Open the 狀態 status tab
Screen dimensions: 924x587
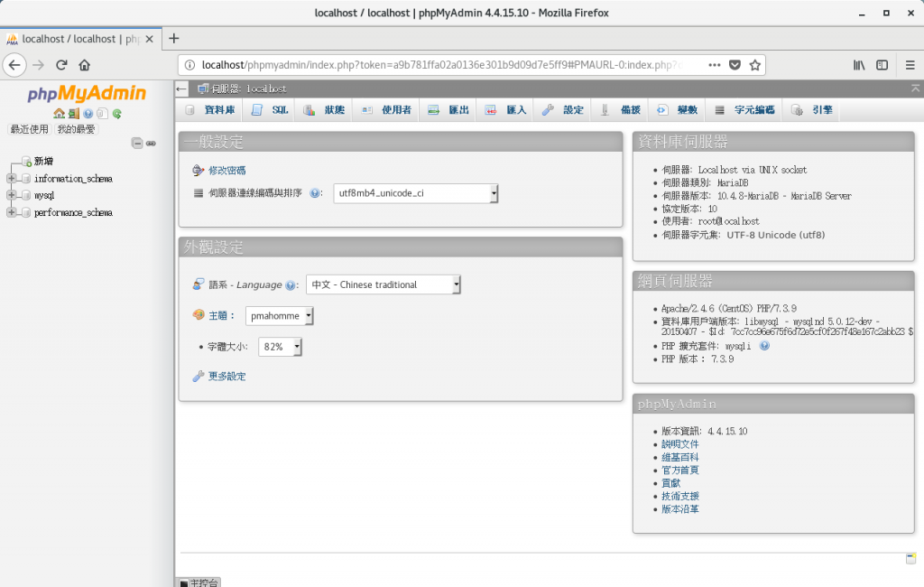[x=325, y=110]
